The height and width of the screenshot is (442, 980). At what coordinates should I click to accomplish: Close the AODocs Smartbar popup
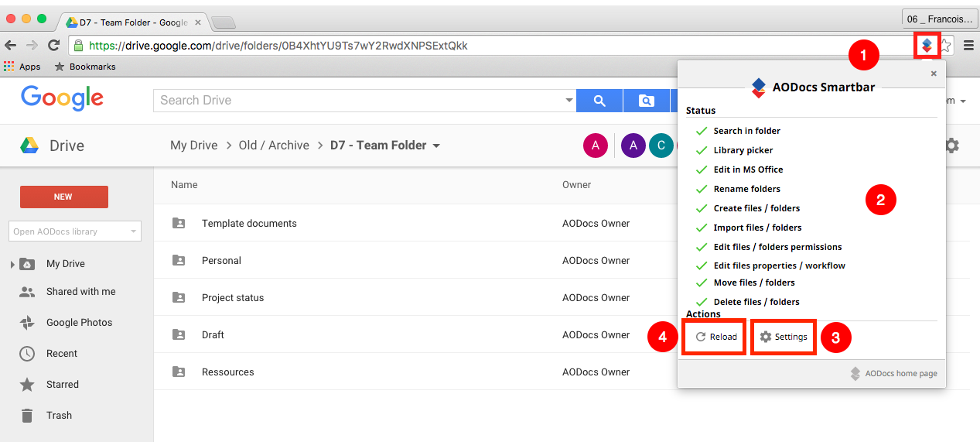[934, 74]
